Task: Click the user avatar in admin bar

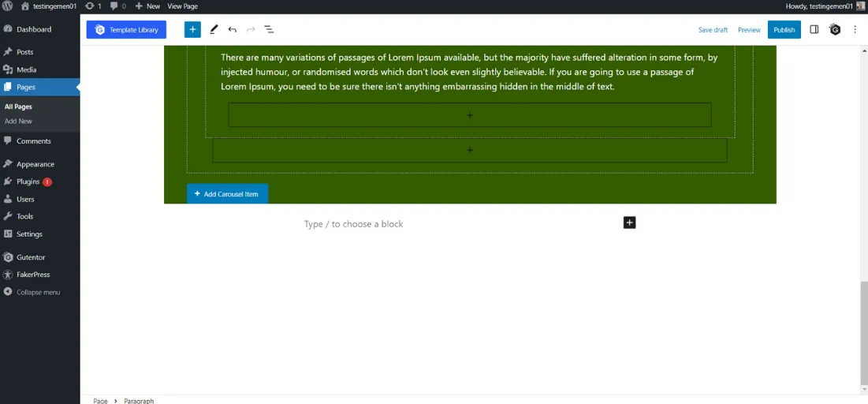Action: pos(861,6)
